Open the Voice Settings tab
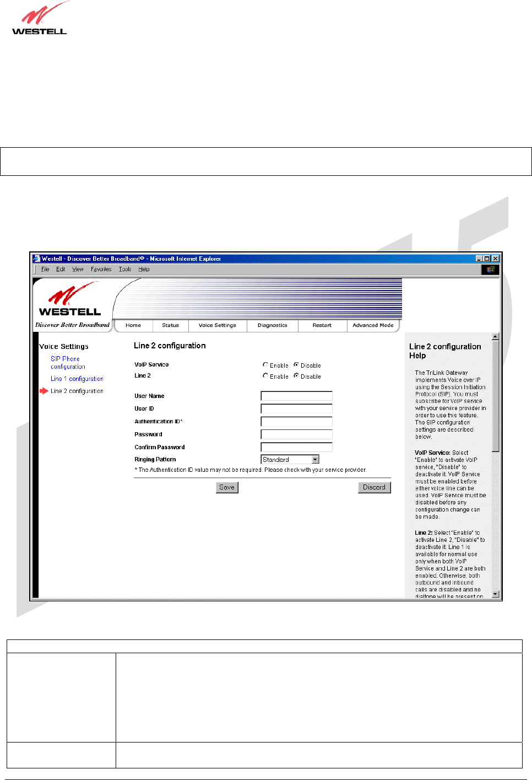 [x=218, y=325]
